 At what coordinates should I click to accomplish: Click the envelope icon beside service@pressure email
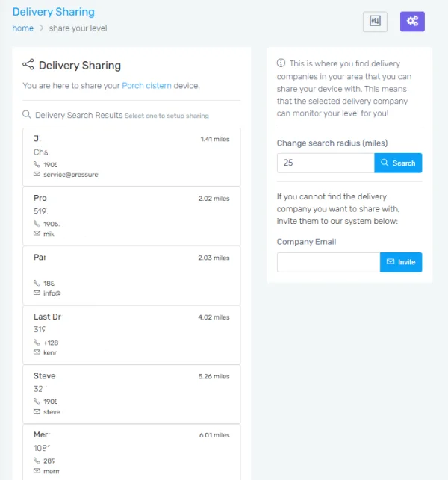tap(37, 174)
